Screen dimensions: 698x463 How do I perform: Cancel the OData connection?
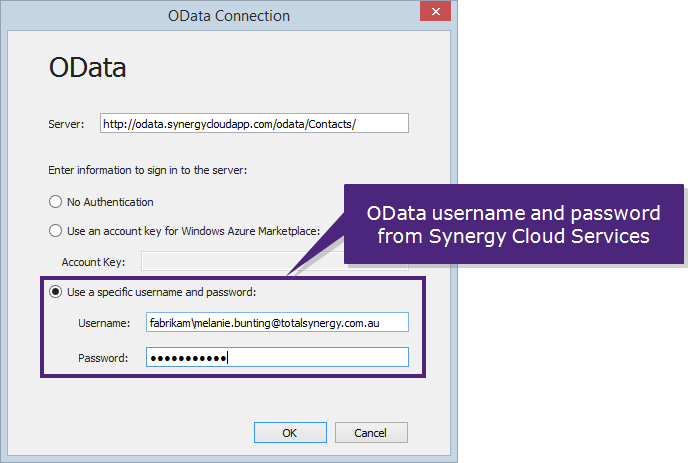371,433
